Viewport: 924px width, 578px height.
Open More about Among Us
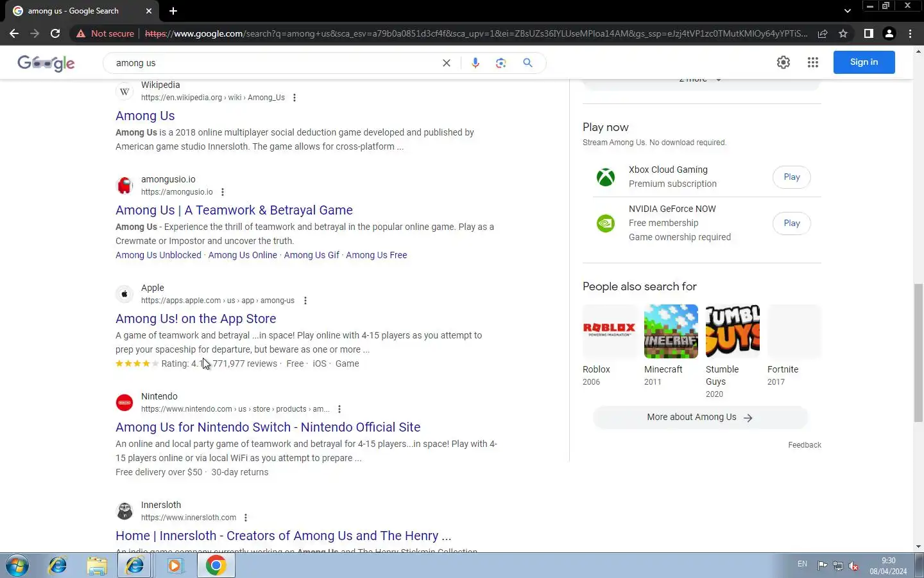tap(700, 417)
